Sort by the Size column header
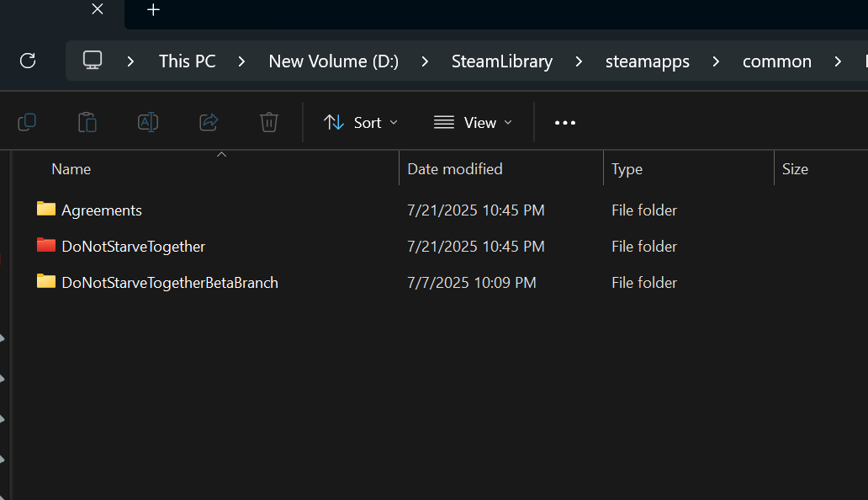This screenshot has width=868, height=500. tap(795, 169)
